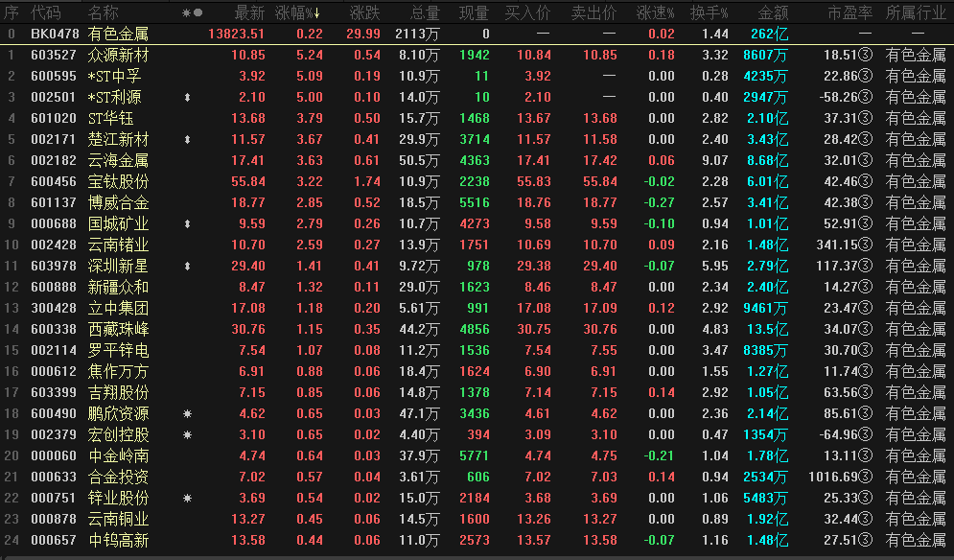Click circled 3 icon next to 14.27

[x=865, y=288]
